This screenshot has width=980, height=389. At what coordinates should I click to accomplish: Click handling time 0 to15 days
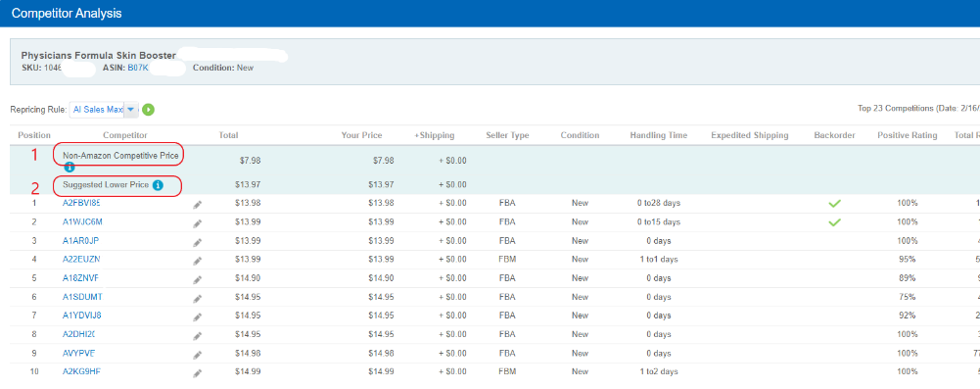(658, 222)
